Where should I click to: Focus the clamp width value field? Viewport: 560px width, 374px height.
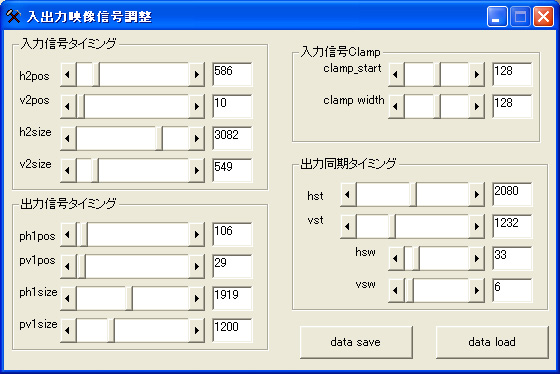tap(512, 106)
